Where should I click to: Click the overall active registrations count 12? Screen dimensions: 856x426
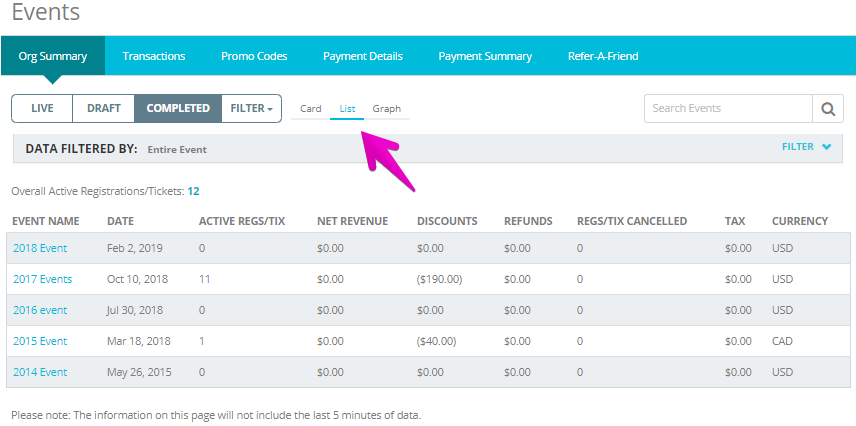[193, 191]
